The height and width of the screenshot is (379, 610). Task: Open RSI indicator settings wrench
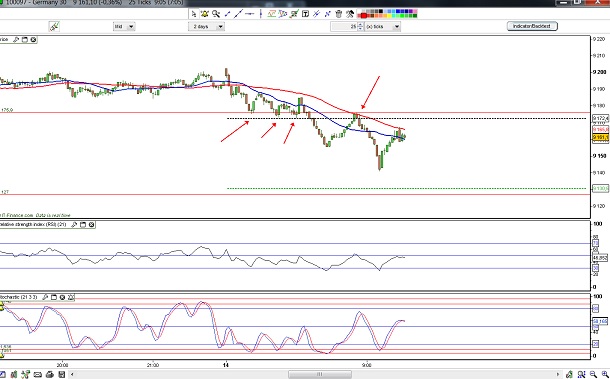[74, 225]
